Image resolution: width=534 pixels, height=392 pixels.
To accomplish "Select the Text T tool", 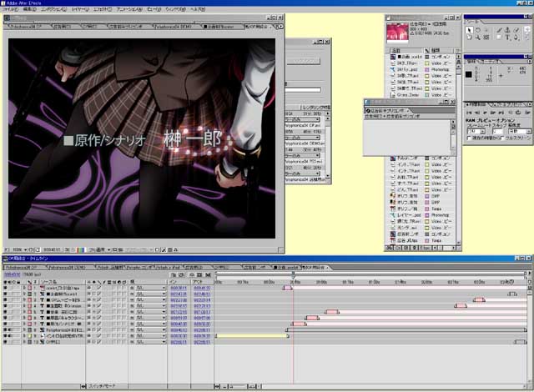I will [507, 37].
